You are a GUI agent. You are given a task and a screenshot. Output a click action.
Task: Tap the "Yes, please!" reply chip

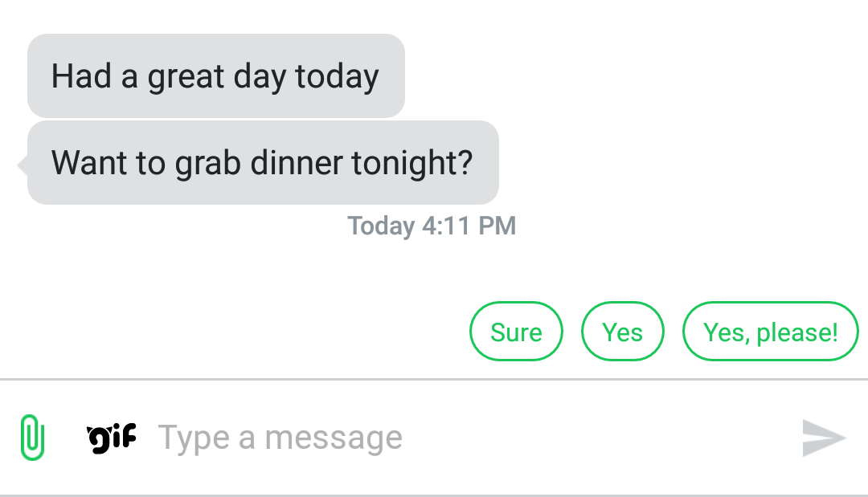(771, 332)
